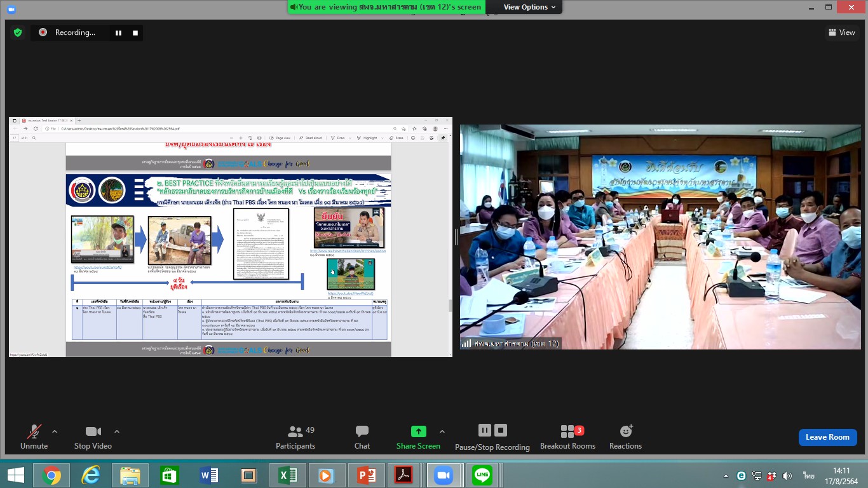Open Google Chrome from taskbar
The image size is (868, 488).
tap(51, 475)
